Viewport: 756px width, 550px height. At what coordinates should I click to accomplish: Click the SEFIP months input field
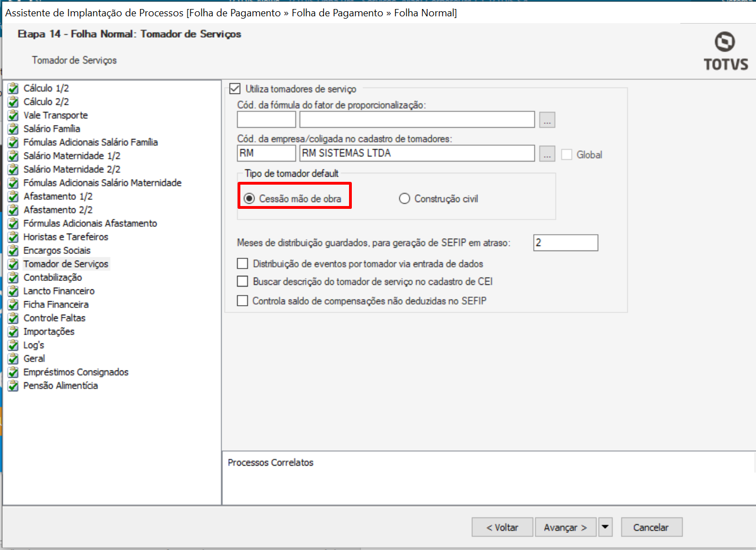tap(565, 243)
